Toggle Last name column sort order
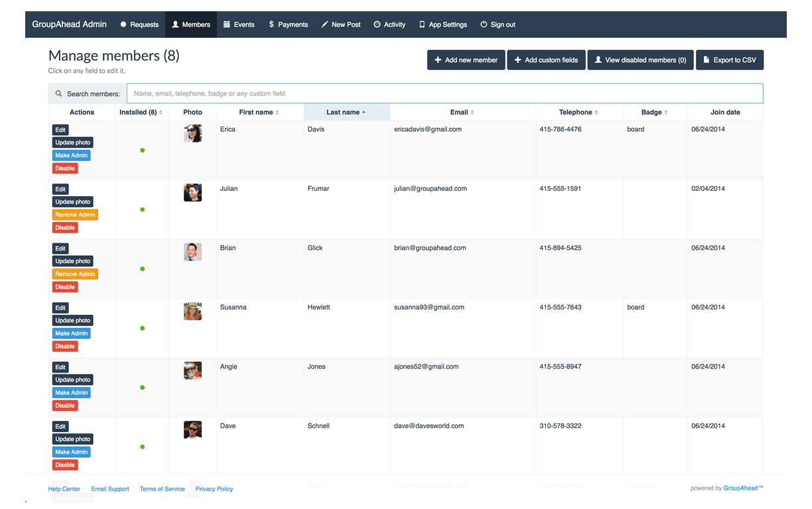 point(346,113)
